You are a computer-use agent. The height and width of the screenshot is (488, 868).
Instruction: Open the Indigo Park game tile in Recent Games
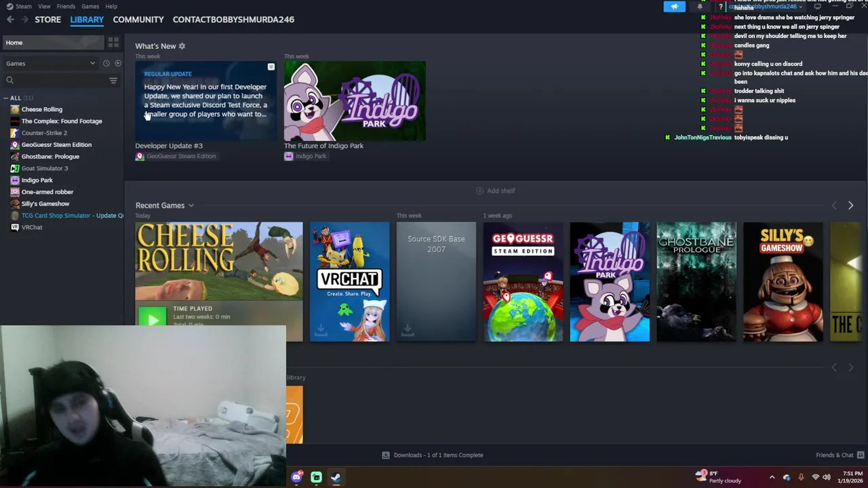(x=610, y=282)
